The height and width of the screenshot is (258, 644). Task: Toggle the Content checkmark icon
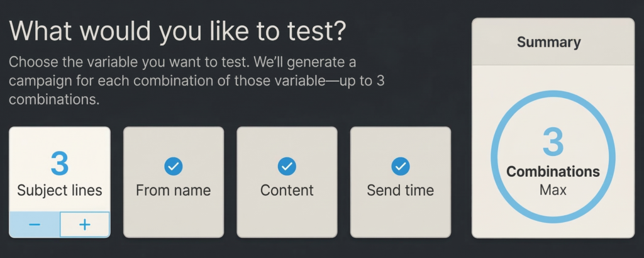point(287,166)
